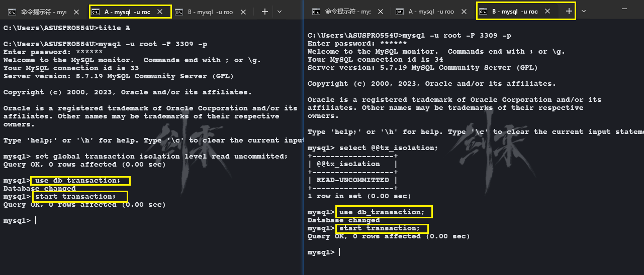The image size is (644, 275).
Task: Click 'set global transaction isolation level' command line
Action: pos(146,156)
